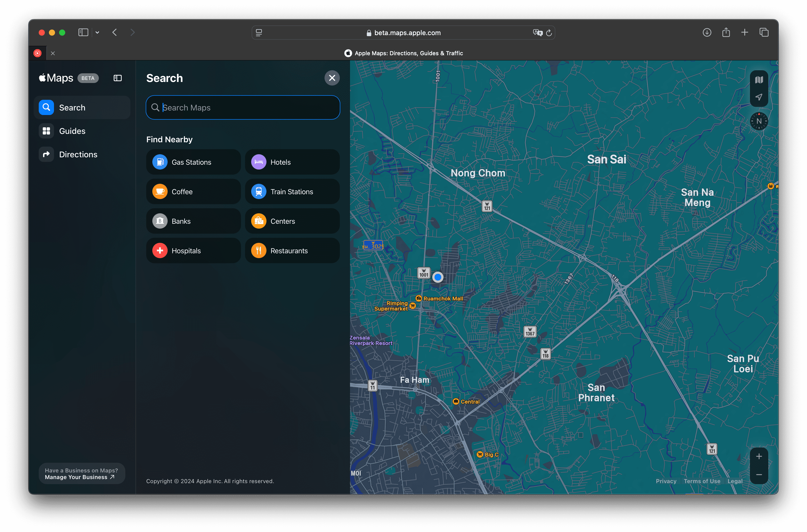Image resolution: width=807 pixels, height=532 pixels.
Task: Zoom in with the plus button
Action: pyautogui.click(x=759, y=457)
